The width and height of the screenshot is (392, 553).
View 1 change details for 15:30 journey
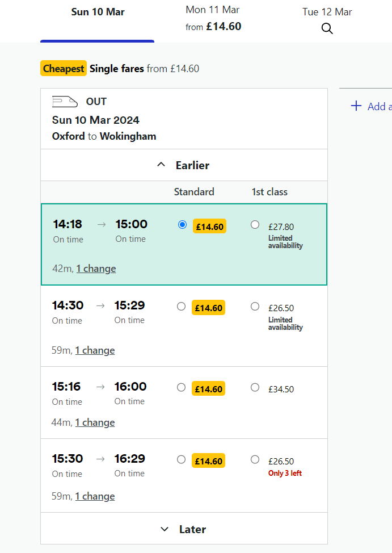point(95,497)
